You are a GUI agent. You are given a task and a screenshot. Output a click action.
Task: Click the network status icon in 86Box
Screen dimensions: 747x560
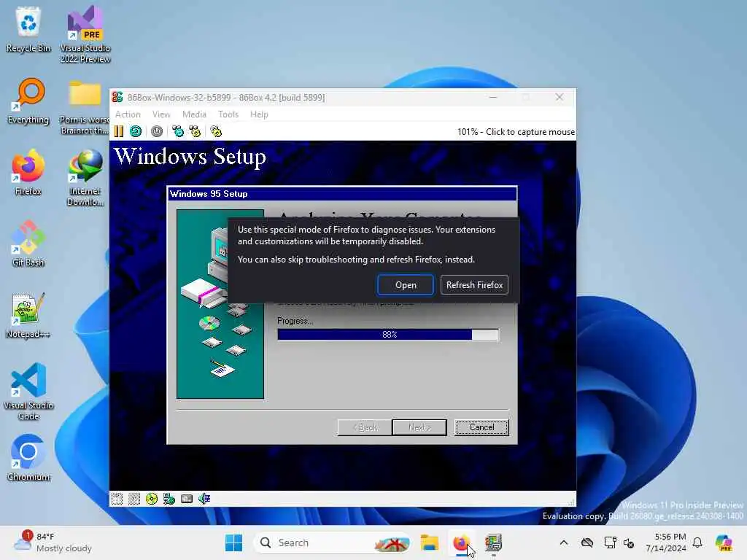tap(169, 499)
